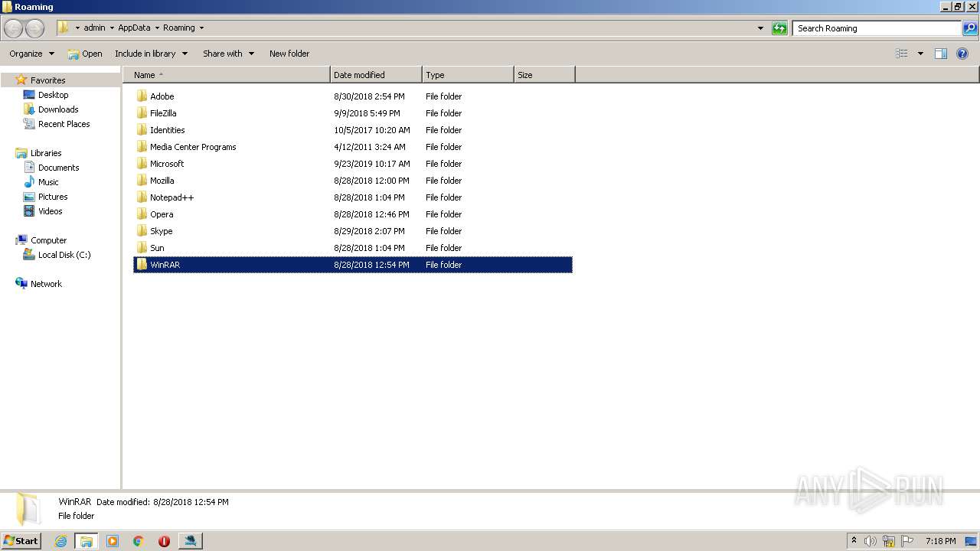Expand the view options dropdown arrow

pos(920,54)
